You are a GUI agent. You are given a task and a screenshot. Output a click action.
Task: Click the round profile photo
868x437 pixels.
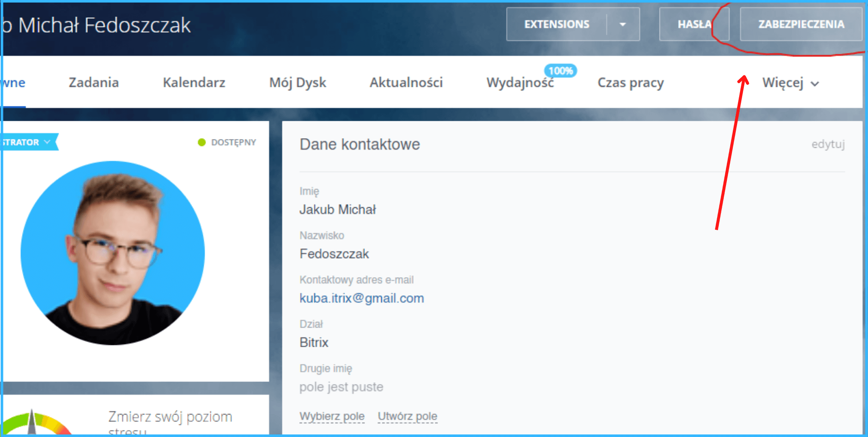(x=113, y=253)
